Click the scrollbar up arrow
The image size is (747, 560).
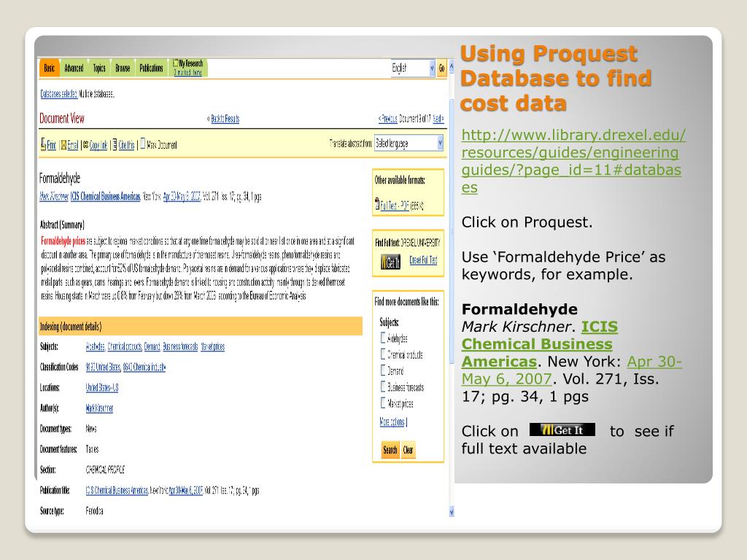coord(452,65)
